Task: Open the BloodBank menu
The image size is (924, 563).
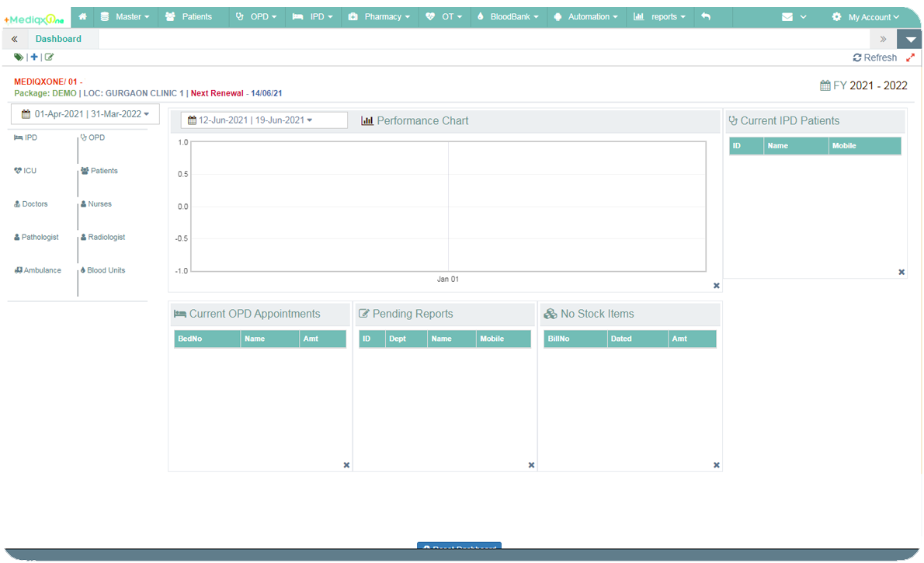Action: point(509,16)
